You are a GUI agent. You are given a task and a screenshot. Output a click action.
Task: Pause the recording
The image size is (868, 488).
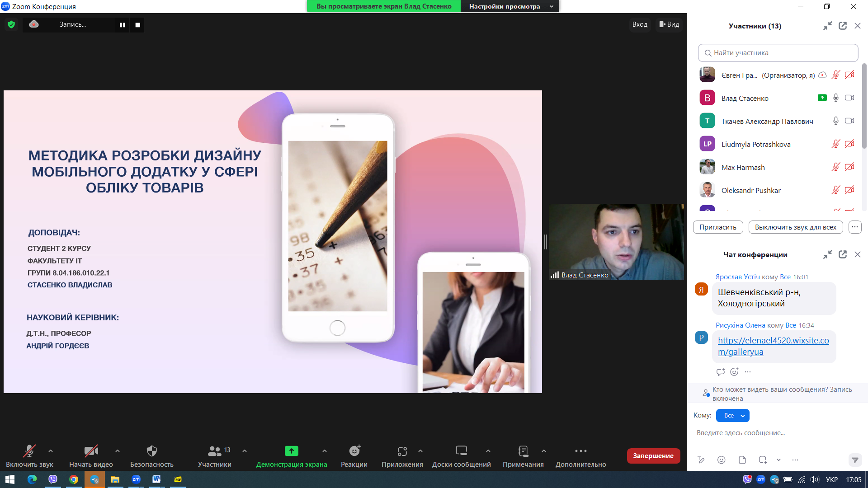122,25
